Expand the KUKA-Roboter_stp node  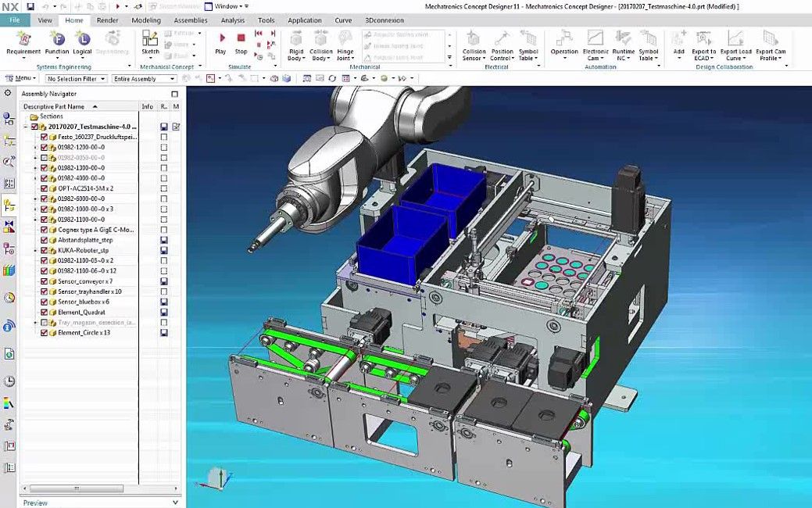coord(35,251)
